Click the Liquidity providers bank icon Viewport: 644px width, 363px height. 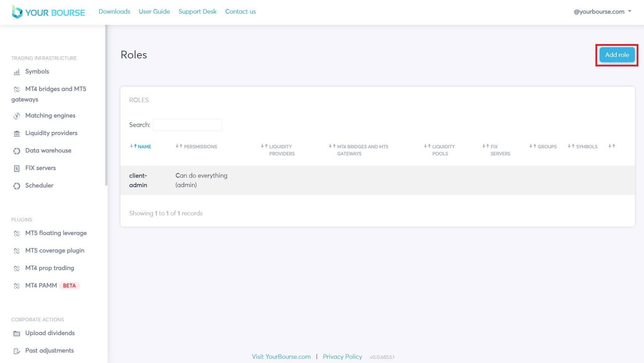point(17,134)
